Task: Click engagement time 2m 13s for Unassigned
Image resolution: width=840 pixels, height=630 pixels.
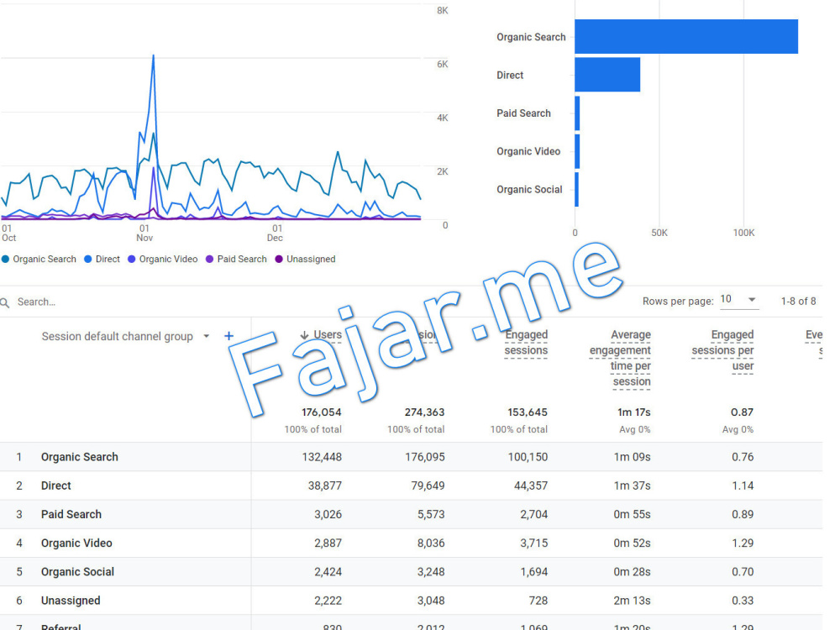Action: click(633, 601)
